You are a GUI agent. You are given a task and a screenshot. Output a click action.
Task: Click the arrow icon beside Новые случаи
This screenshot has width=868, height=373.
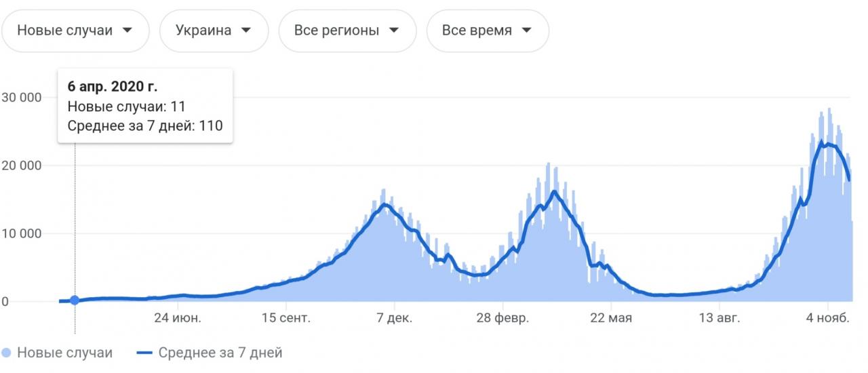126,31
